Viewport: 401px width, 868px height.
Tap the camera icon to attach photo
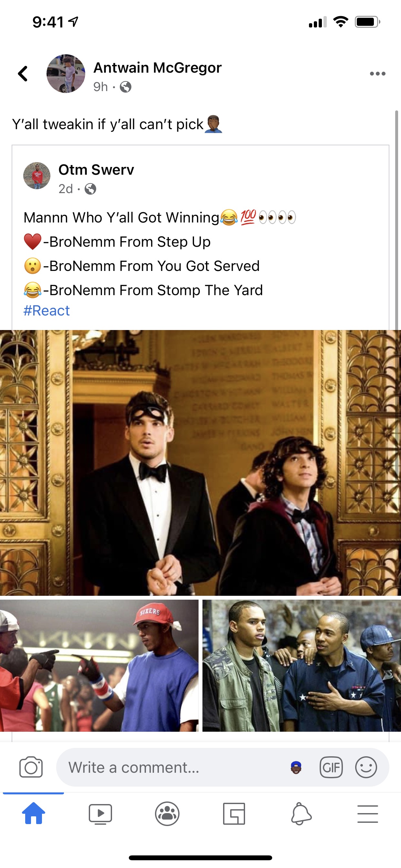point(31,767)
